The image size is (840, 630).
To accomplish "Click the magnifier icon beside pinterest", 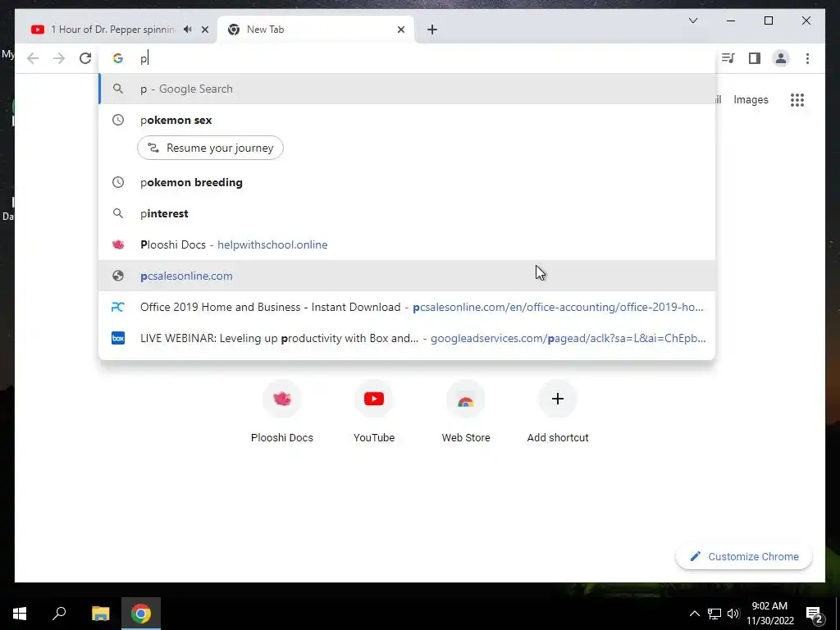I will 118,213.
